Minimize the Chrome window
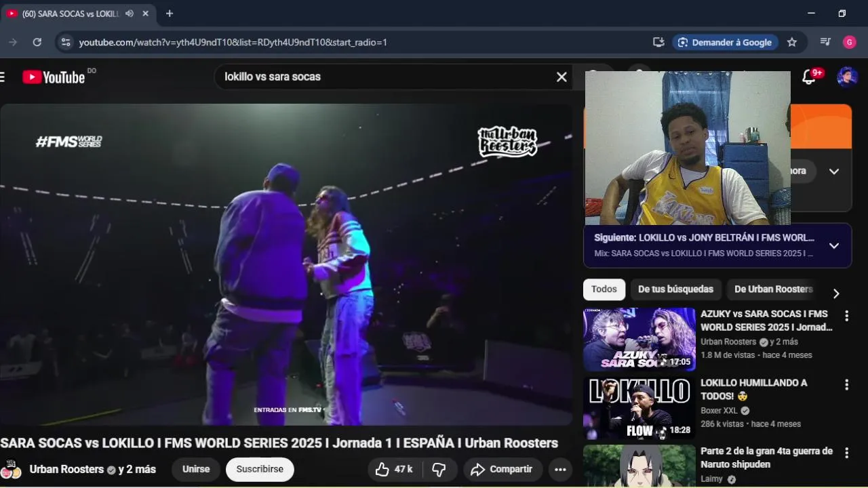Viewport: 868px width, 488px height. point(811,14)
